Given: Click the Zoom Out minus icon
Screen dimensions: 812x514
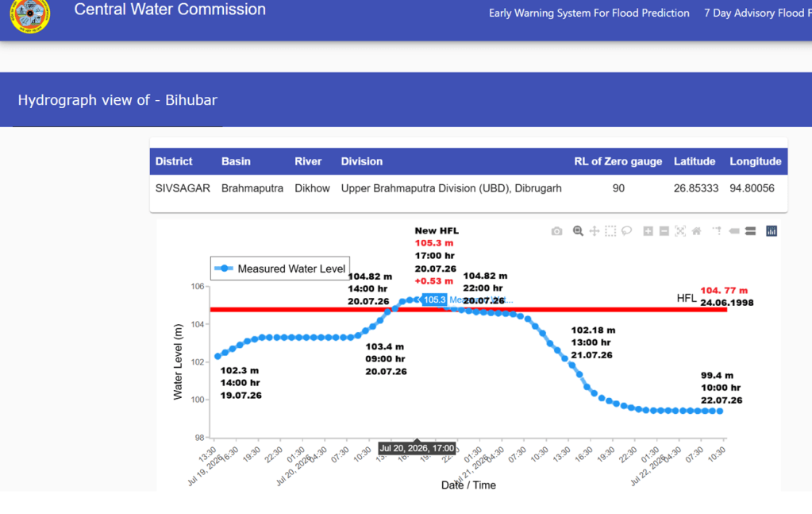Looking at the screenshot, I should (x=664, y=231).
